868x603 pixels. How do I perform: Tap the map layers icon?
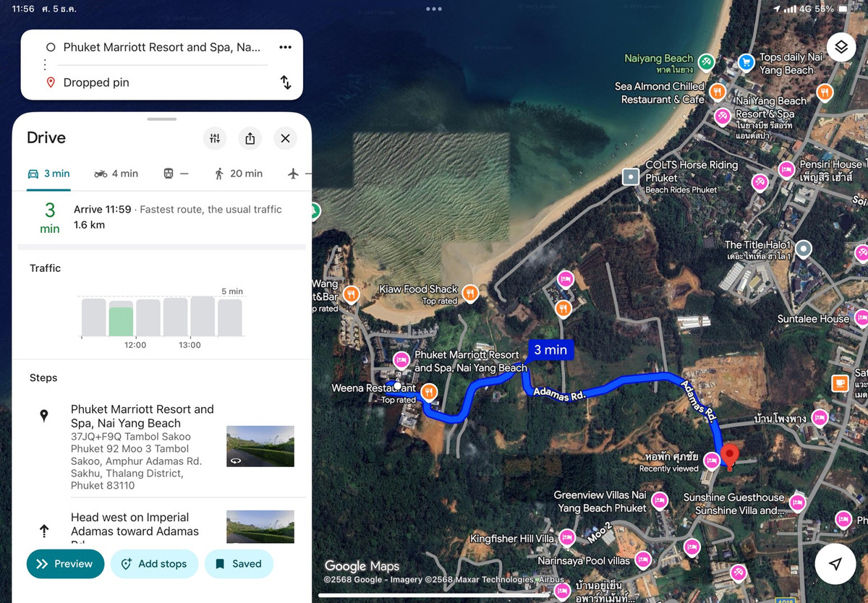click(841, 46)
